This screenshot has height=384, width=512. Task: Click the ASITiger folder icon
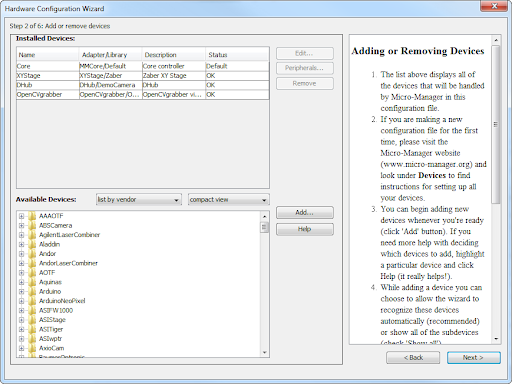point(32,329)
